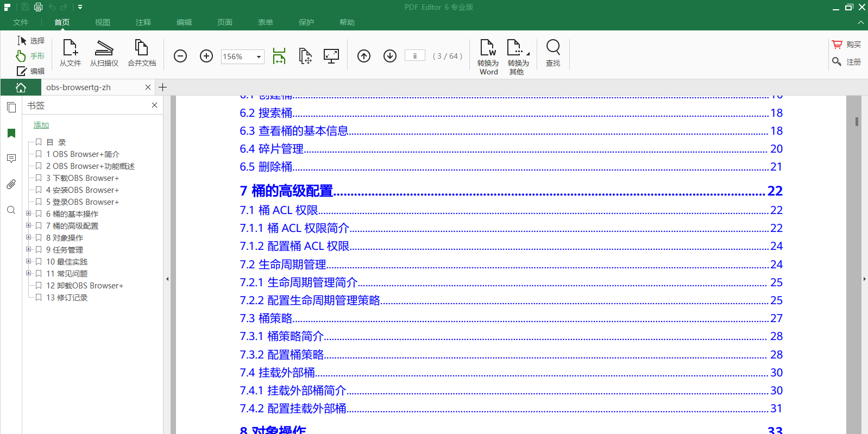
Task: Open the 7.1 桶 ACL 权限 contents link
Action: [511, 210]
